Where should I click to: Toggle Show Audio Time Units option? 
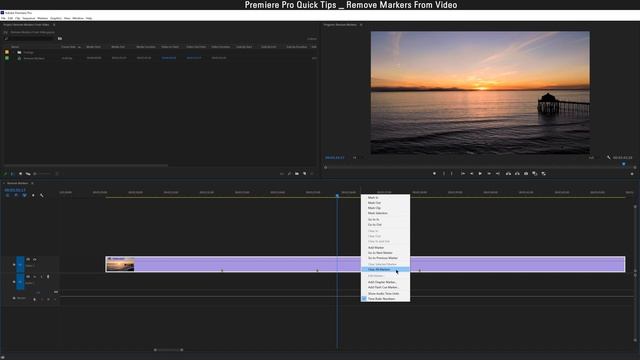pos(384,294)
